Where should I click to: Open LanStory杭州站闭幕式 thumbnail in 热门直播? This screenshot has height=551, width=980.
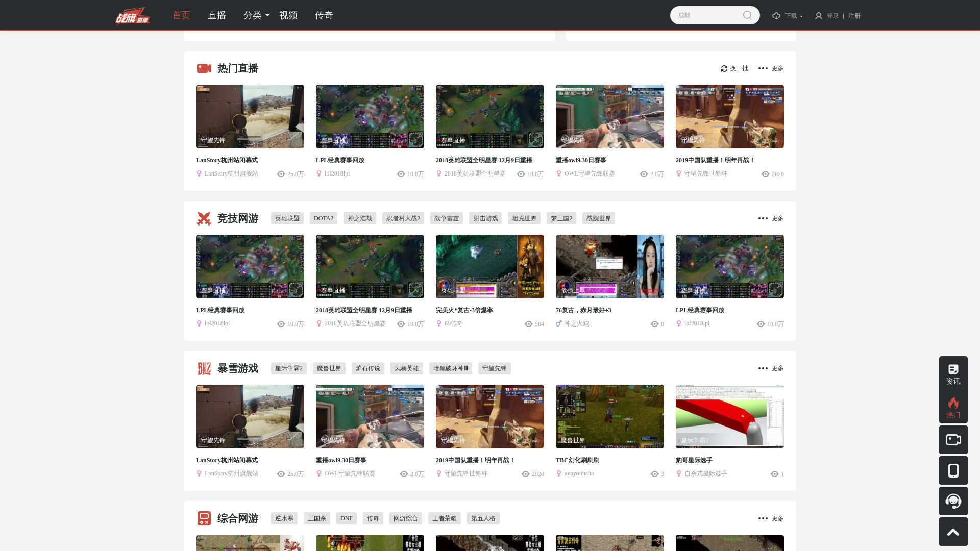point(250,116)
